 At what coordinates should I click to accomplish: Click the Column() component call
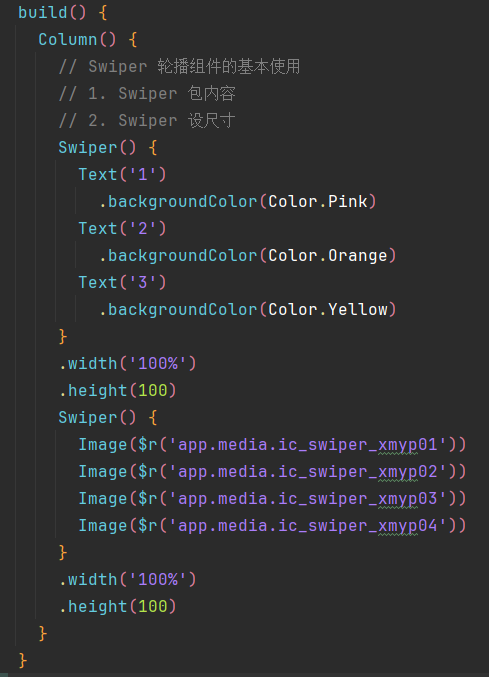(x=77, y=40)
